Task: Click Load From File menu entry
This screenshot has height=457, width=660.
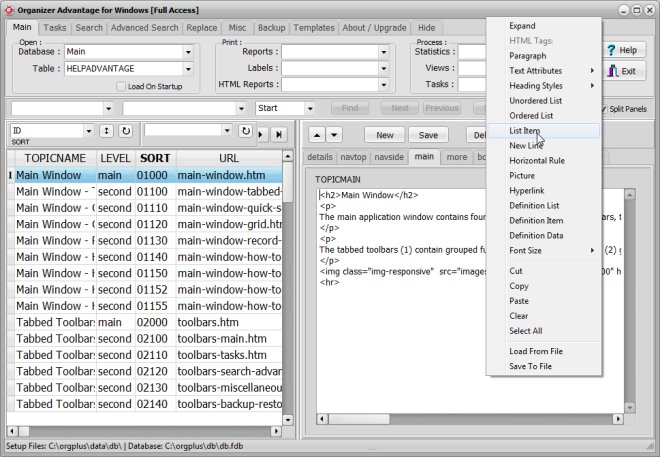Action: pos(544,351)
